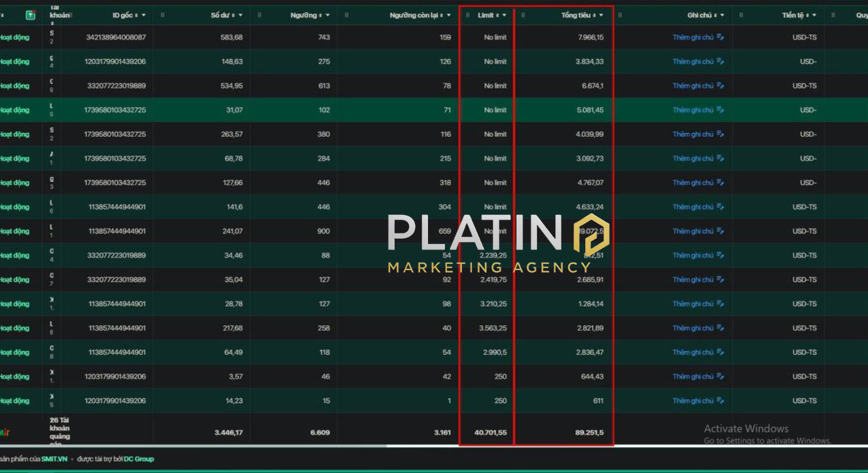Screen dimensions: 868x473
Task: Open the Số dư column dropdown arrow
Action: [241, 15]
